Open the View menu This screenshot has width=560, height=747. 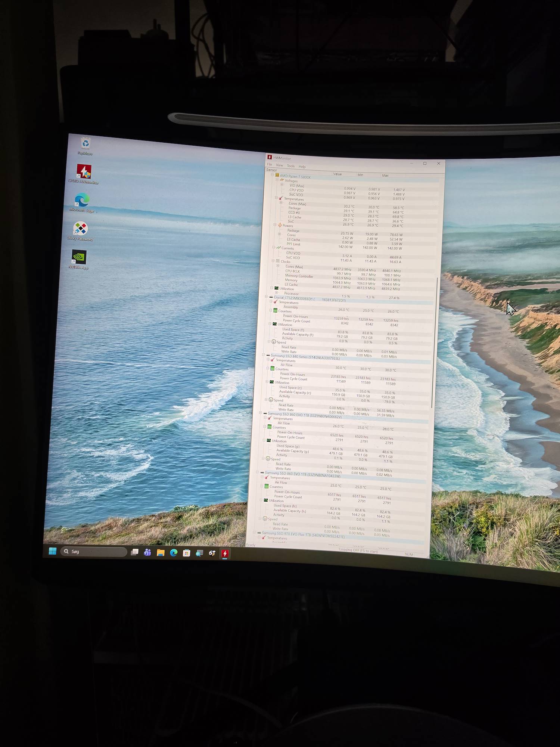[280, 165]
